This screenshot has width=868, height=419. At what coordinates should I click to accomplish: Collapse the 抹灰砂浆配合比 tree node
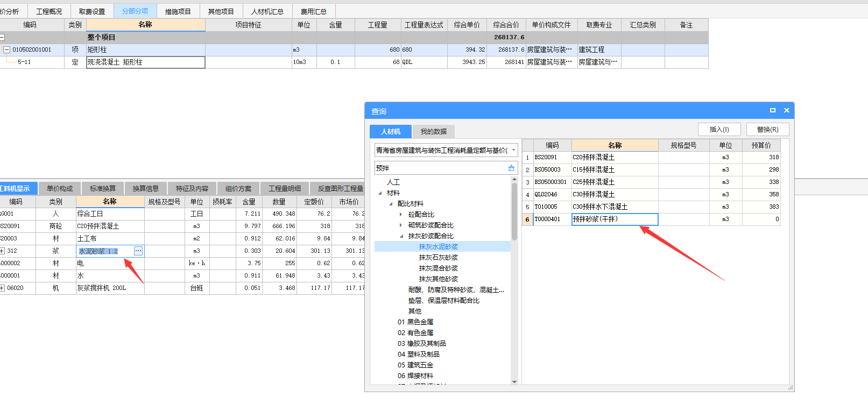(401, 236)
